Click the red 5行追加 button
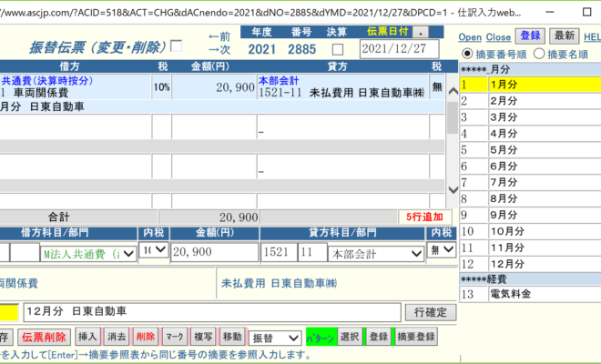The width and height of the screenshot is (601, 364). tap(422, 217)
